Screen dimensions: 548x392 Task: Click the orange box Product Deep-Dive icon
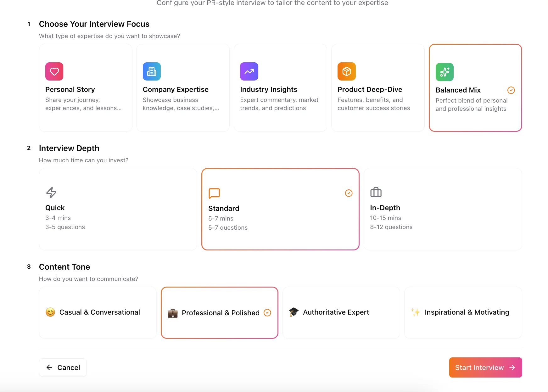click(346, 71)
